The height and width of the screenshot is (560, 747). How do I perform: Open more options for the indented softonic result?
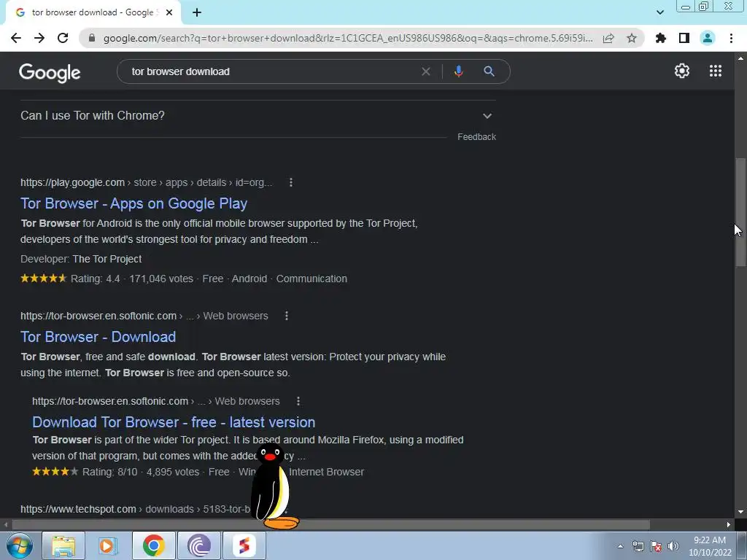[x=298, y=401]
